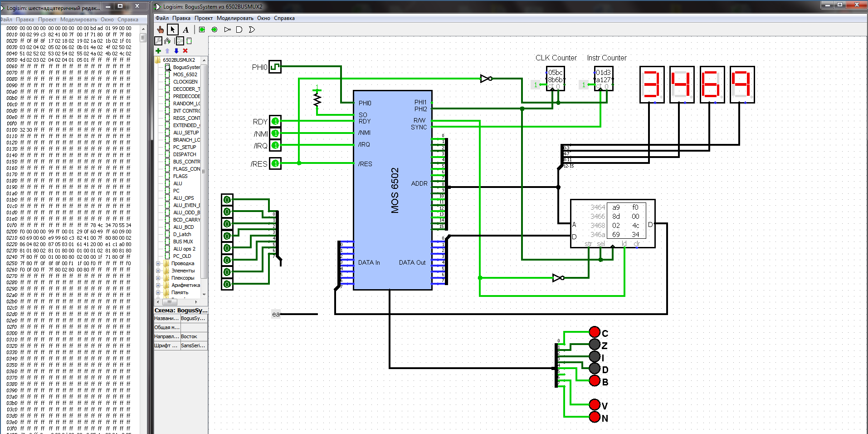Select the Poke hand tool
Viewport: 868px width, 434px height.
pyautogui.click(x=160, y=30)
